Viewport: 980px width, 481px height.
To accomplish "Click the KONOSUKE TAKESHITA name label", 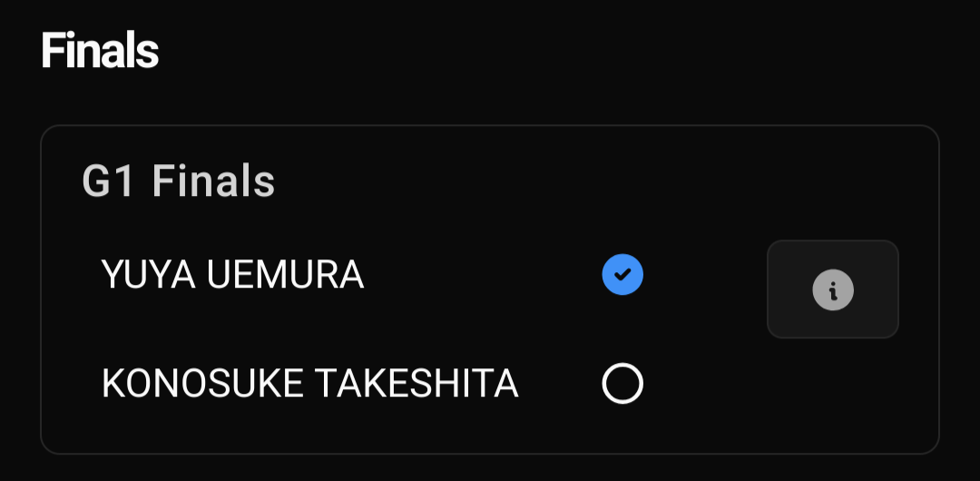I will (310, 383).
